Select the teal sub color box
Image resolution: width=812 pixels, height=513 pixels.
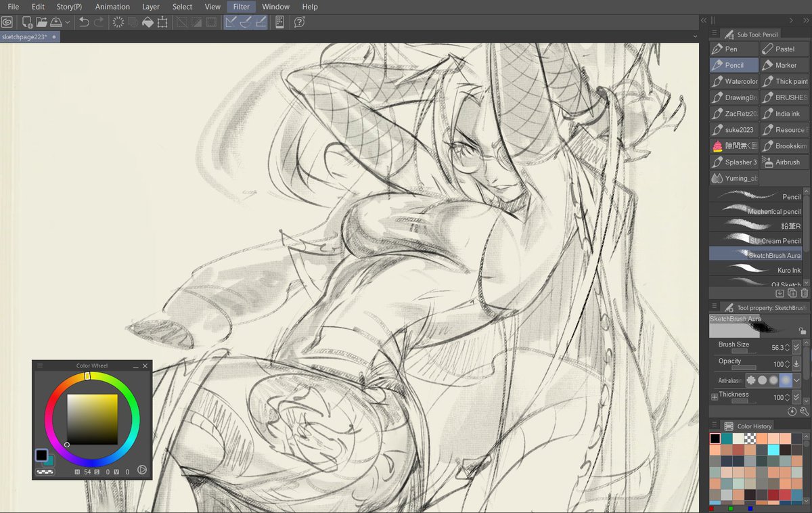pos(49,460)
